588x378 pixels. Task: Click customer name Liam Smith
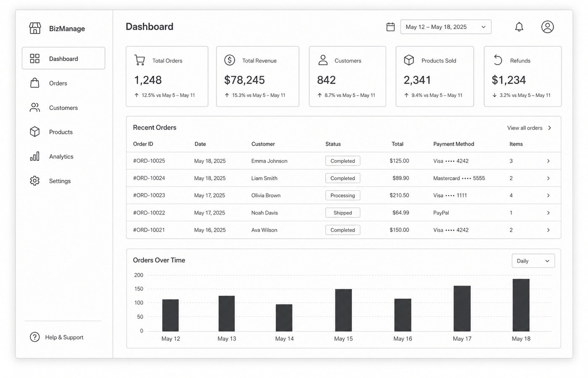(264, 178)
